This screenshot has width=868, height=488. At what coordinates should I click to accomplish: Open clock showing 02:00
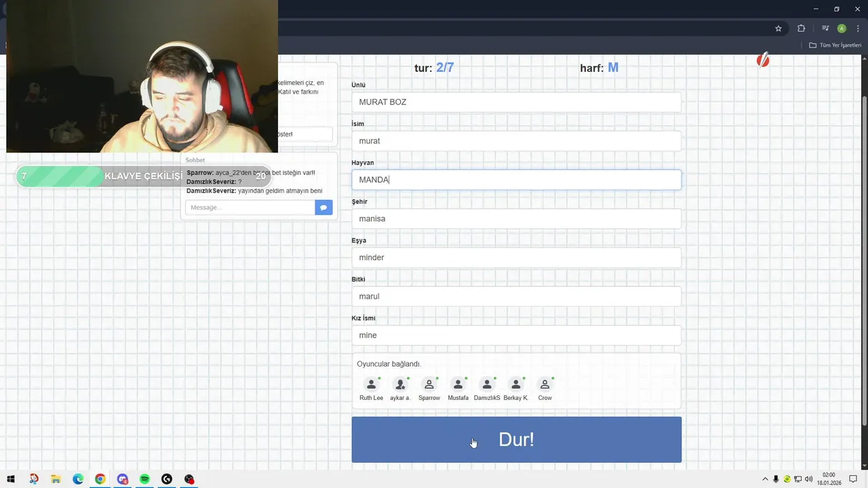(x=829, y=479)
